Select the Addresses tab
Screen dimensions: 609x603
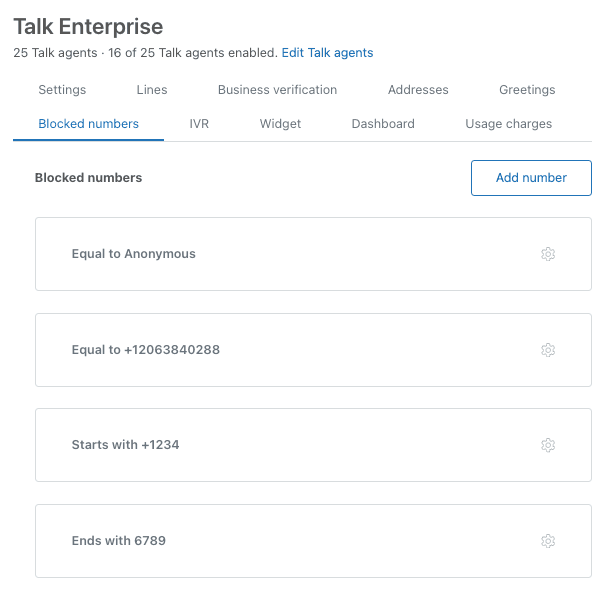pyautogui.click(x=418, y=90)
